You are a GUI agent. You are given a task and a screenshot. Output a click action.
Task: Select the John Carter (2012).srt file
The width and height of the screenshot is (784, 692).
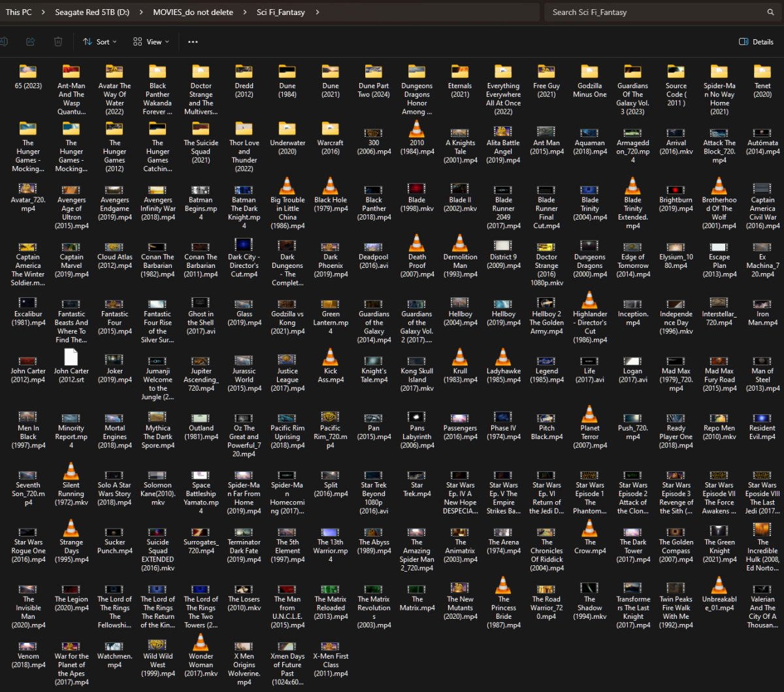click(x=71, y=357)
